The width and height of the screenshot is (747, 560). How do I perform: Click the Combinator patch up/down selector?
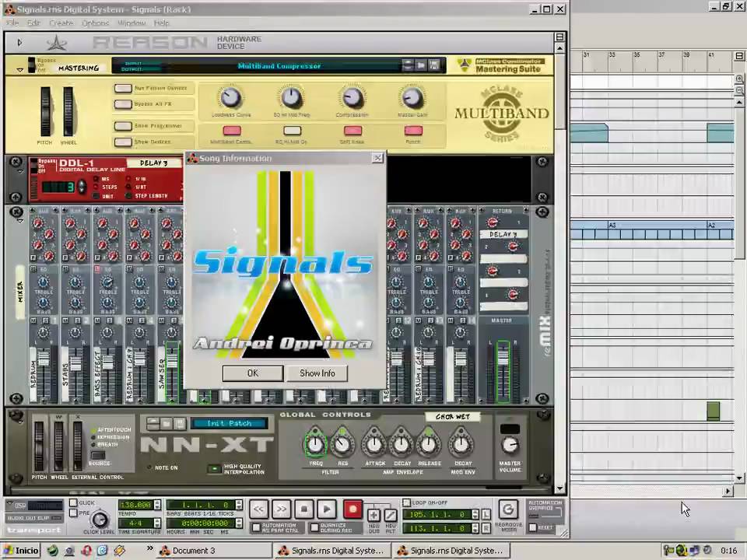(x=408, y=65)
